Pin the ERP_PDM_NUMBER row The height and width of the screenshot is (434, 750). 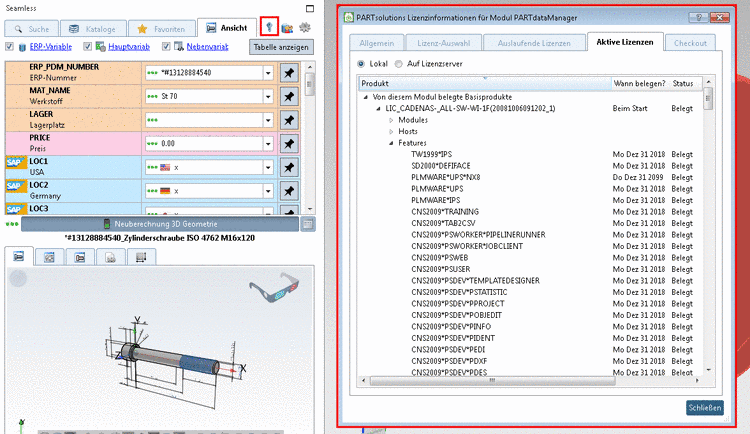[289, 73]
